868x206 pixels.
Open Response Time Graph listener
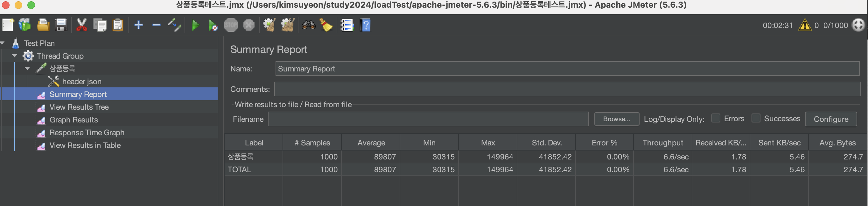tap(87, 132)
